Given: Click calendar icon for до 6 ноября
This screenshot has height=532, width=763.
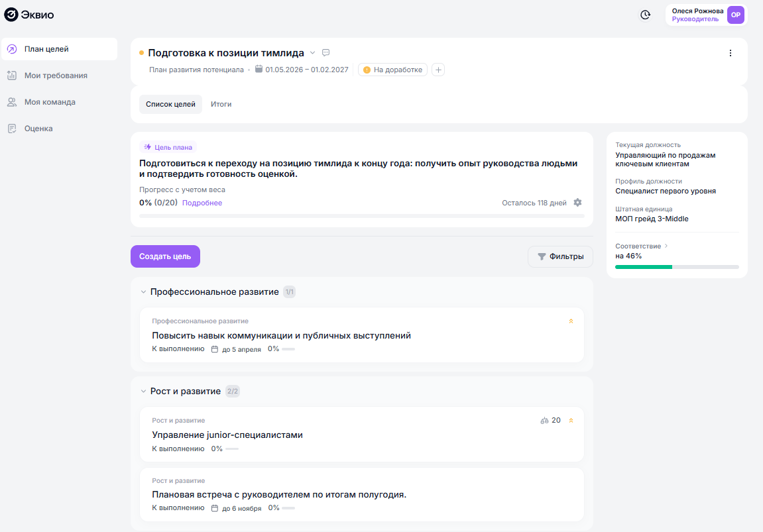Looking at the screenshot, I should [215, 508].
